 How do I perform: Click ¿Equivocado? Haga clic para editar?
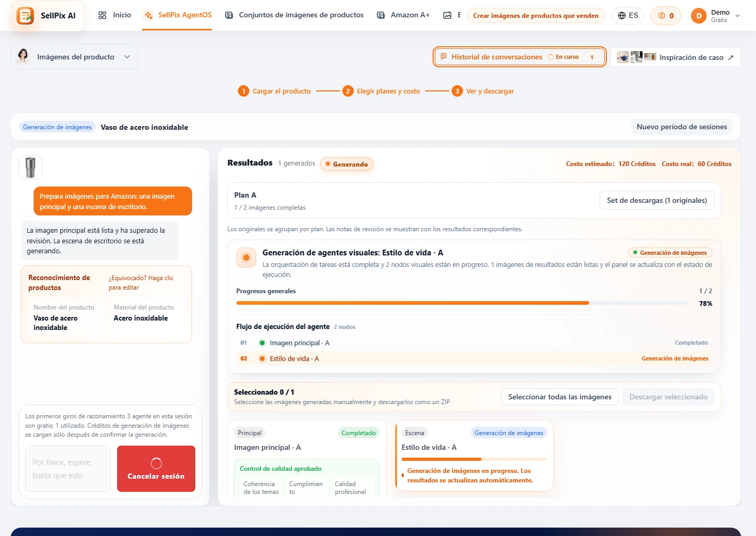pyautogui.click(x=141, y=283)
